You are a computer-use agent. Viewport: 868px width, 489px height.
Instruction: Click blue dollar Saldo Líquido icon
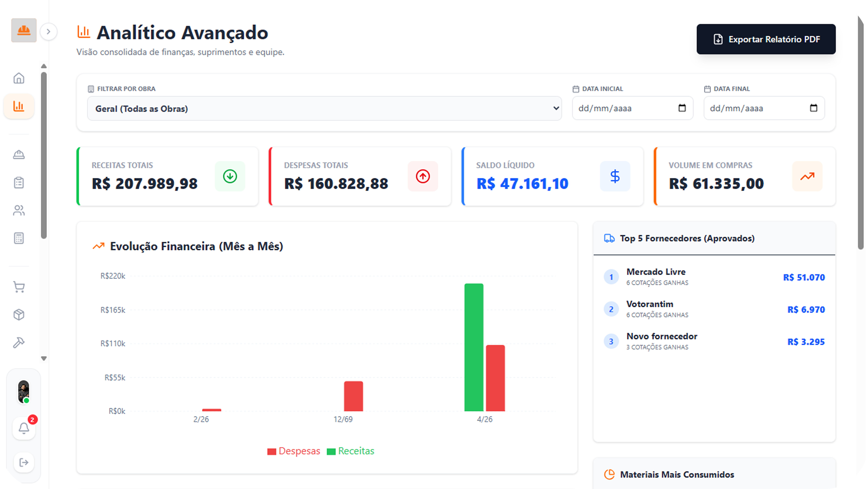coord(615,176)
